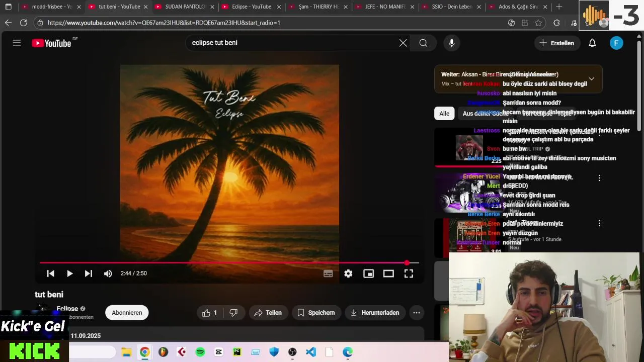Open options for second recommended video
Viewport: 644px width, 362px height.
click(x=599, y=178)
